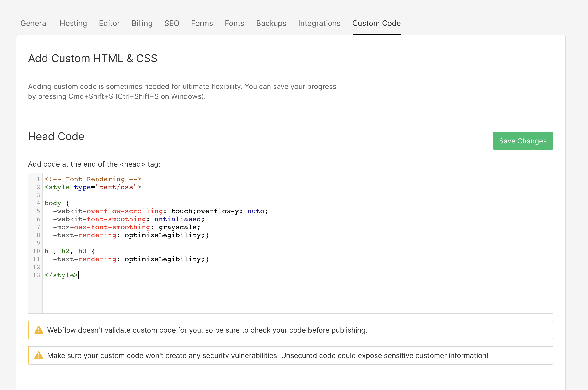This screenshot has height=390, width=588.
Task: Open the General settings tab
Action: (34, 23)
